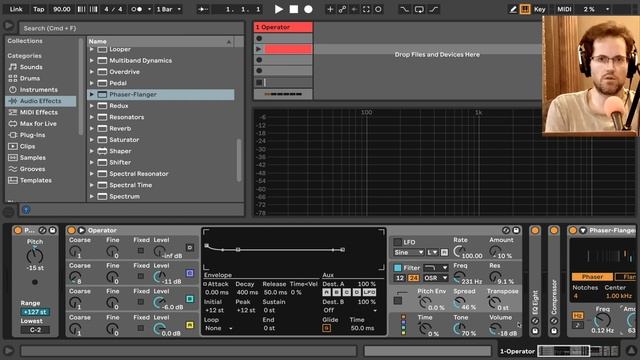Toggle the Automation Arm icon
This screenshot has height=360, width=640.
tap(342, 9)
